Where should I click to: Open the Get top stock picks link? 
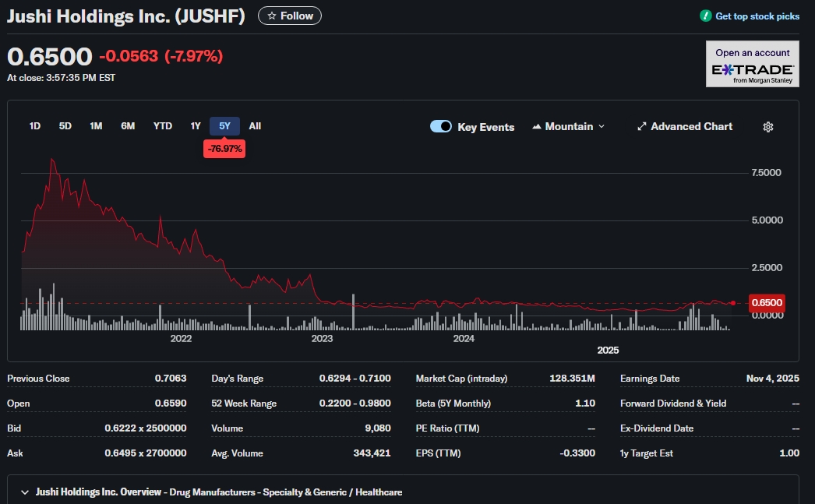[757, 16]
